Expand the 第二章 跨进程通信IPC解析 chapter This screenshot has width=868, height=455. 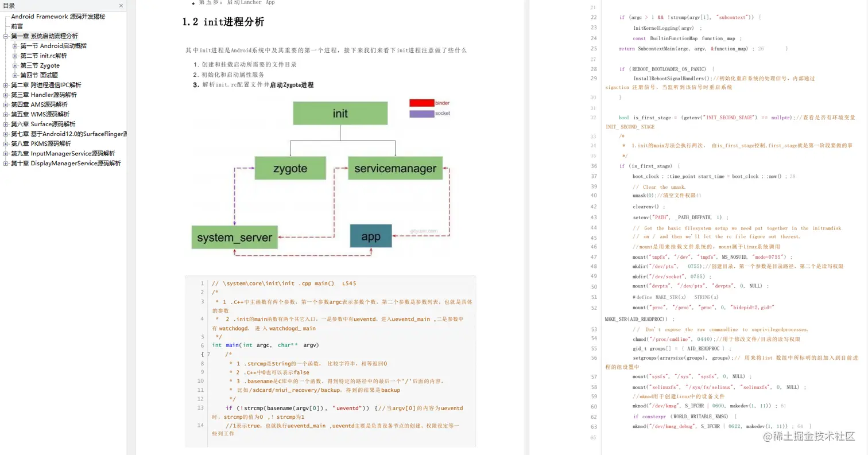[7, 85]
